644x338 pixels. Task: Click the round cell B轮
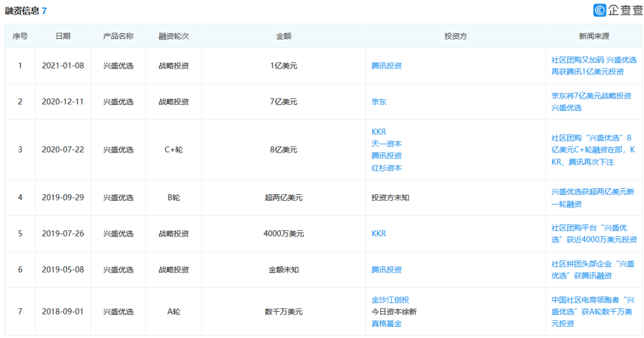(174, 198)
